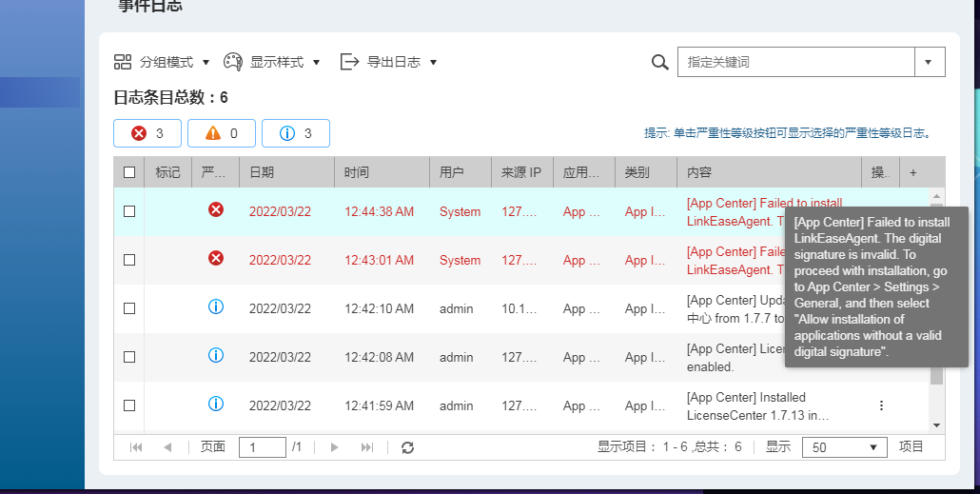
Task: Check the 12:42:10 AM log entry checkbox
Action: coord(129,308)
